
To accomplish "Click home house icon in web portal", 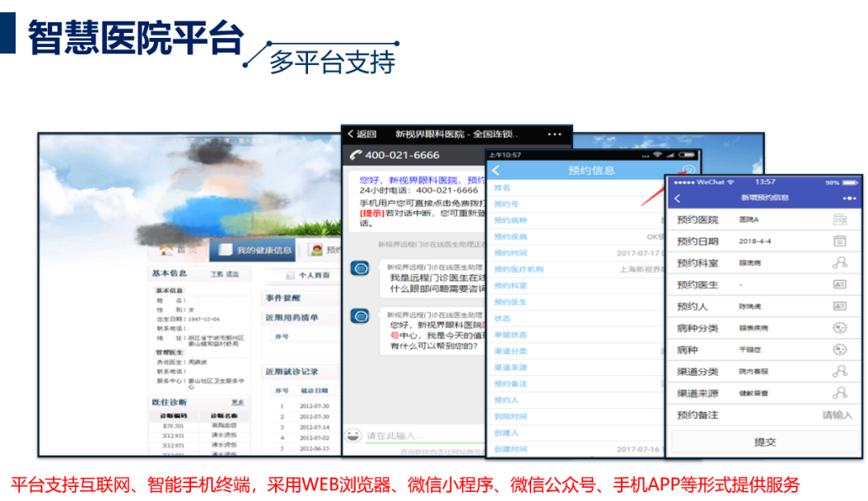I will point(166,250).
